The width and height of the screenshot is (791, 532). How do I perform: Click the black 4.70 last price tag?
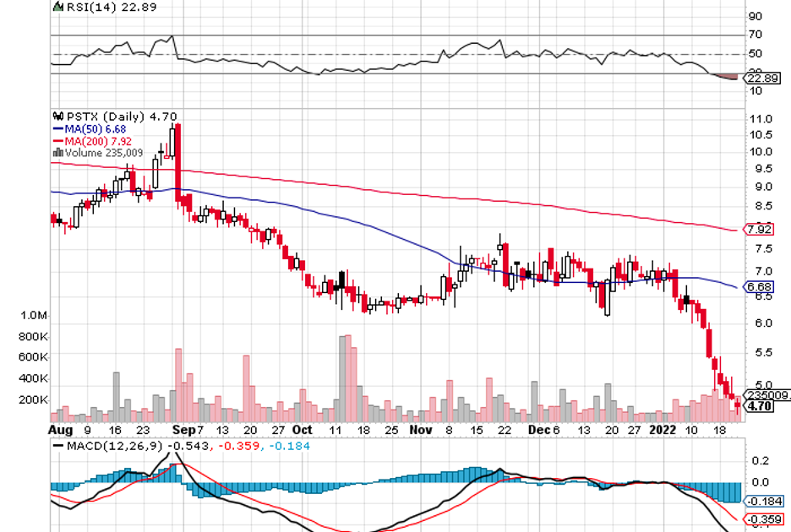click(761, 406)
